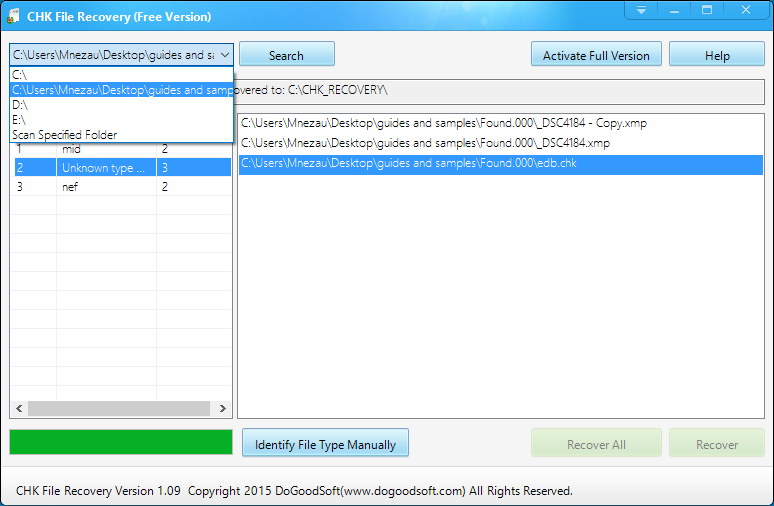This screenshot has height=506, width=774.
Task: Collapse the scan location combo box arrow
Action: (225, 55)
